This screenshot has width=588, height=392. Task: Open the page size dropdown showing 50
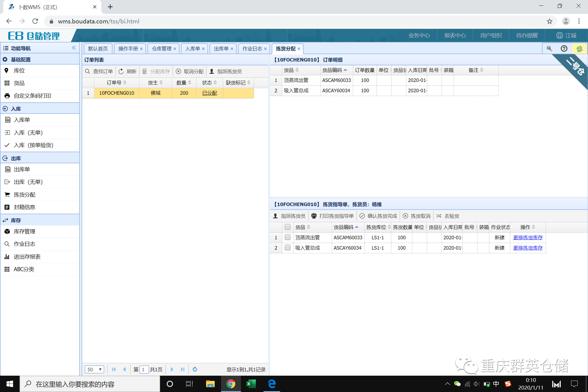[94, 369]
